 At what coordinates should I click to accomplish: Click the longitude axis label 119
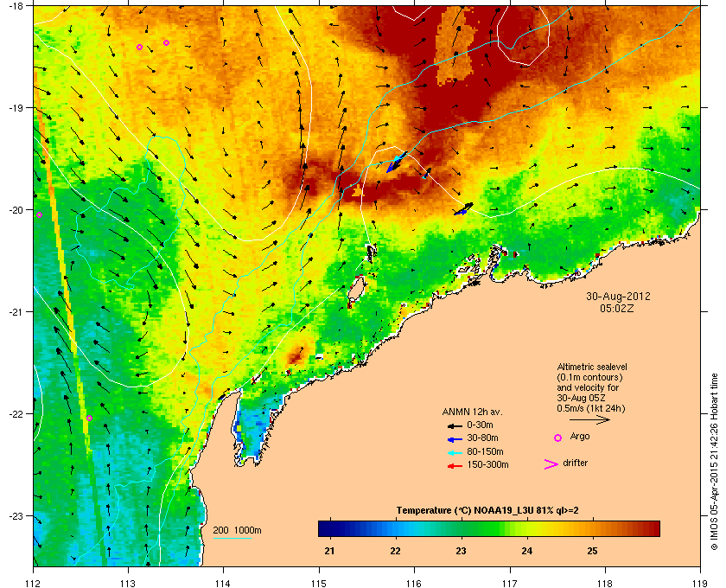pos(700,583)
